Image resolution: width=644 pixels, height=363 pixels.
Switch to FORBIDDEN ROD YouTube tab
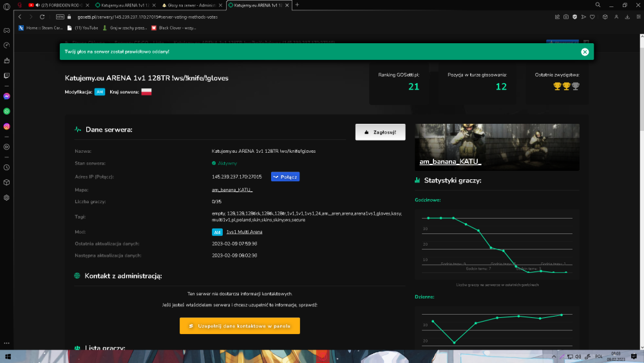click(59, 5)
